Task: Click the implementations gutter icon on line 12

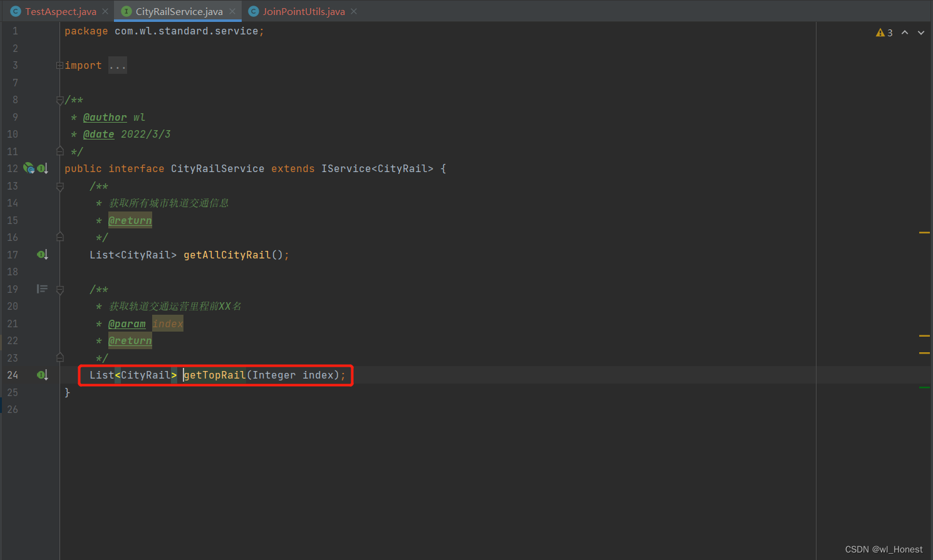Action: (x=43, y=168)
